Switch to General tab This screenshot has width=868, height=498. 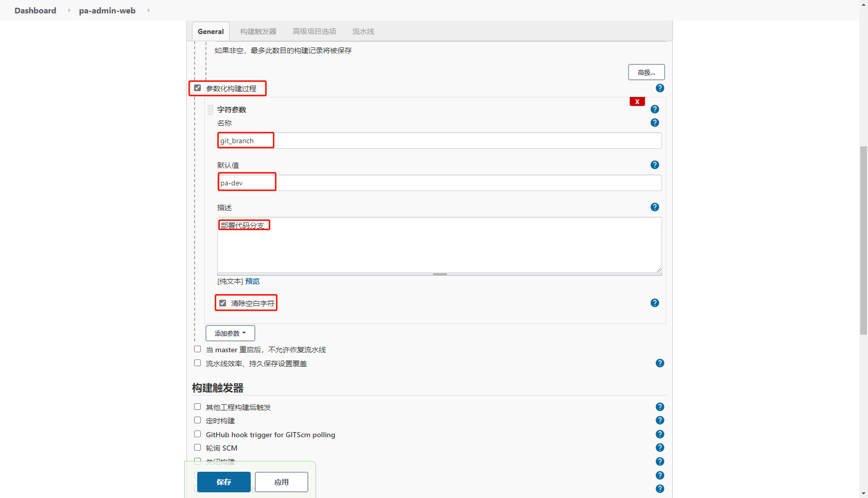point(211,31)
